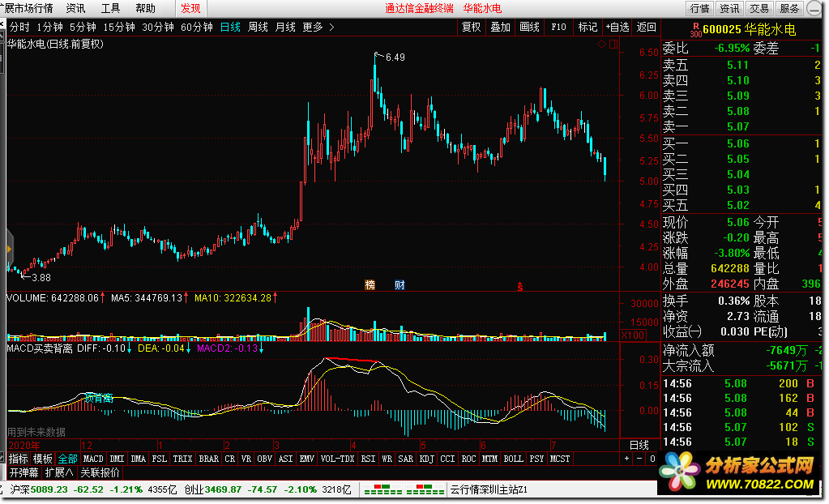Screen dimensions: 829x504
Task: Click the 财 financial marker on the chart
Action: (x=400, y=285)
